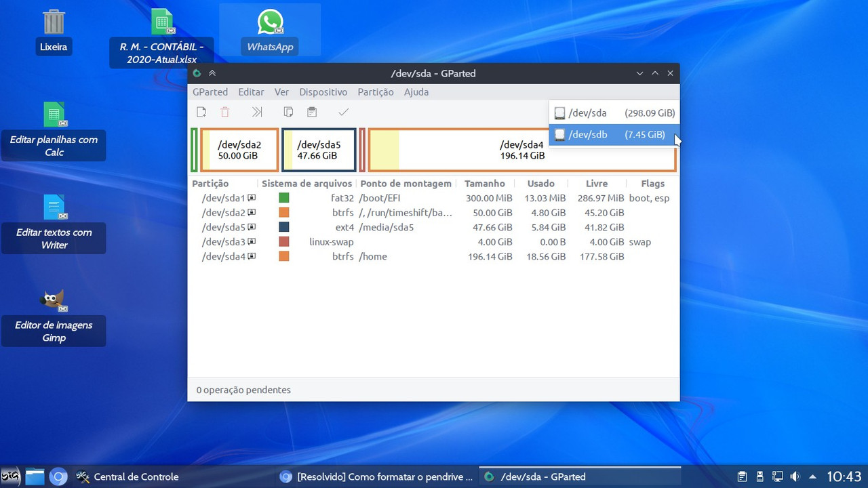
Task: Click the green fat32 color swatch
Action: (284, 198)
